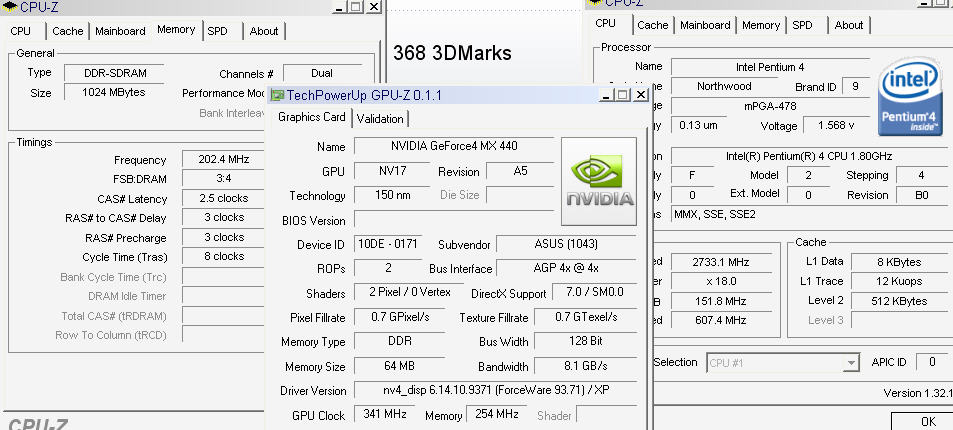Click the Memory Type field showing DDR
Screen dimensions: 953x430
point(400,341)
